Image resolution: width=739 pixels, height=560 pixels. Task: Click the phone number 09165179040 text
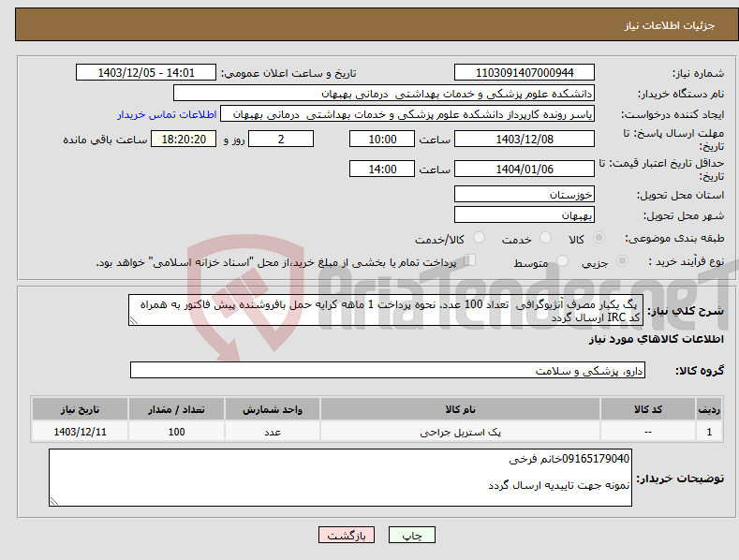click(x=597, y=459)
